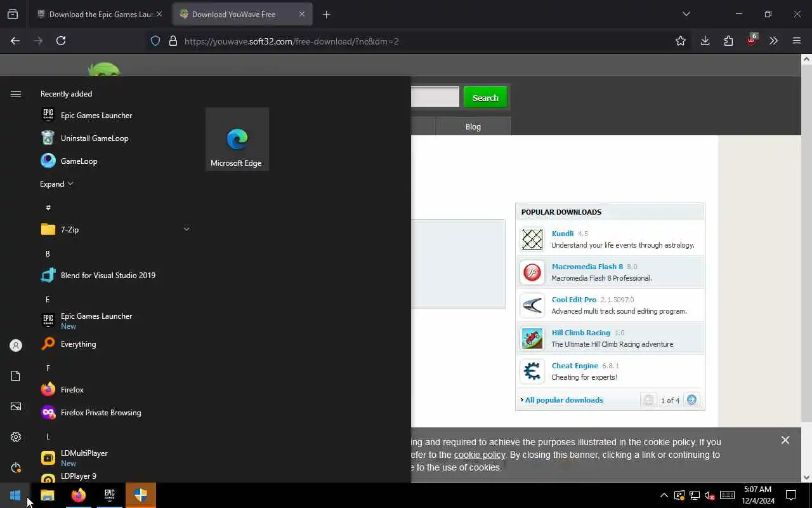
Task: Jump to letter B section header
Action: [48, 253]
